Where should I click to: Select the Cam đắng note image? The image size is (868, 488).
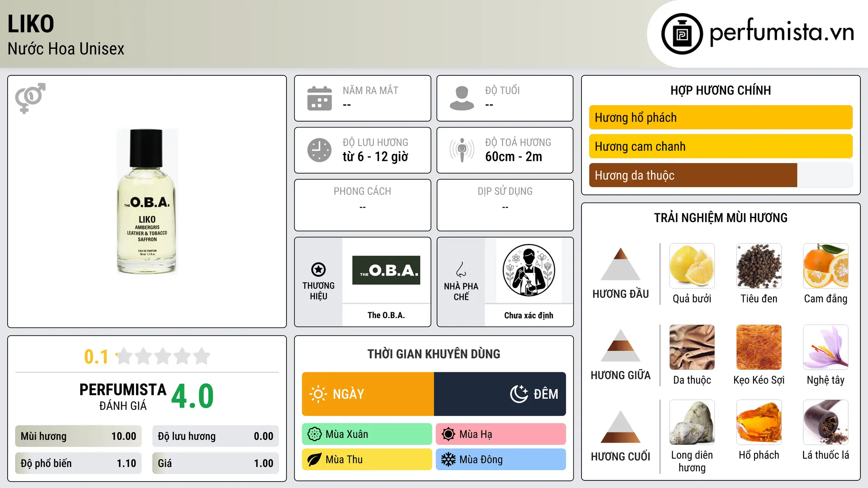coord(826,266)
